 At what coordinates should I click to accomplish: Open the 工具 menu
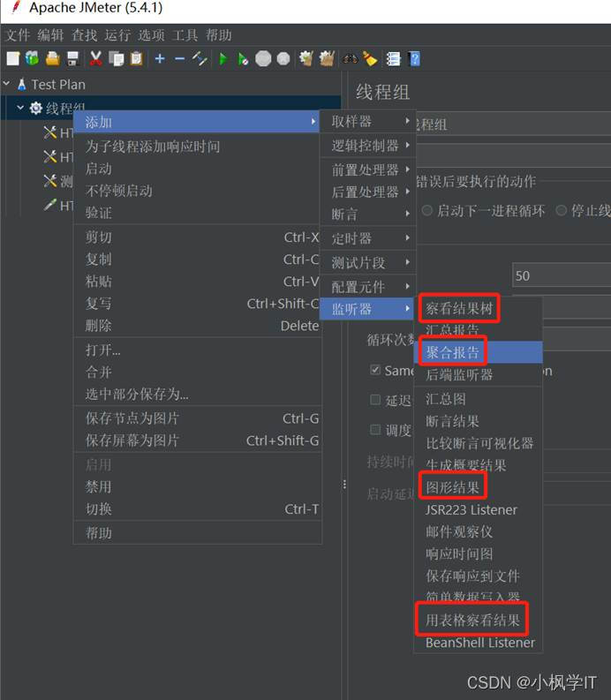coord(185,34)
